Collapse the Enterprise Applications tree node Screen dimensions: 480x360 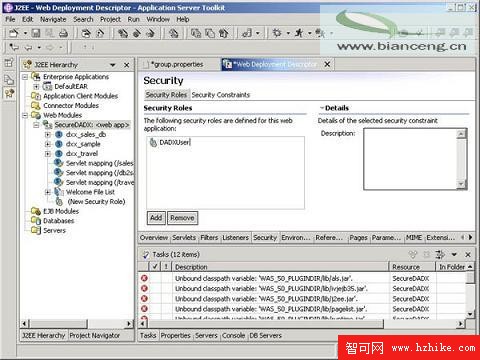pyautogui.click(x=25, y=77)
